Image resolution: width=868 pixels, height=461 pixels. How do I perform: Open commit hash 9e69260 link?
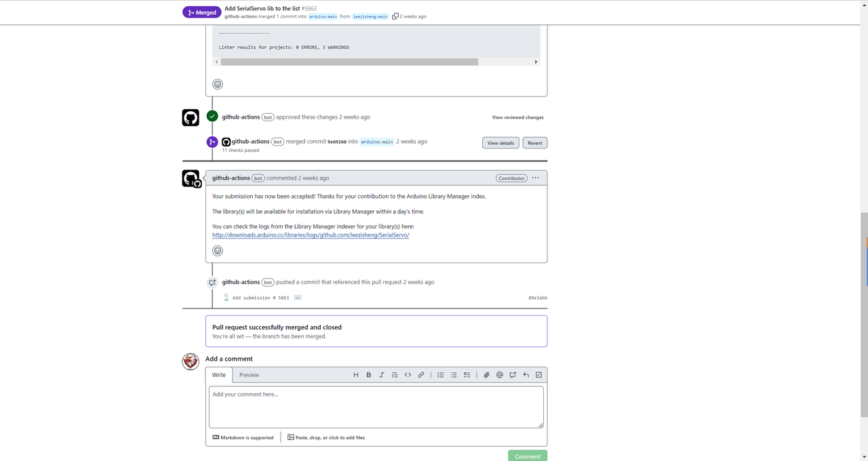click(x=337, y=142)
